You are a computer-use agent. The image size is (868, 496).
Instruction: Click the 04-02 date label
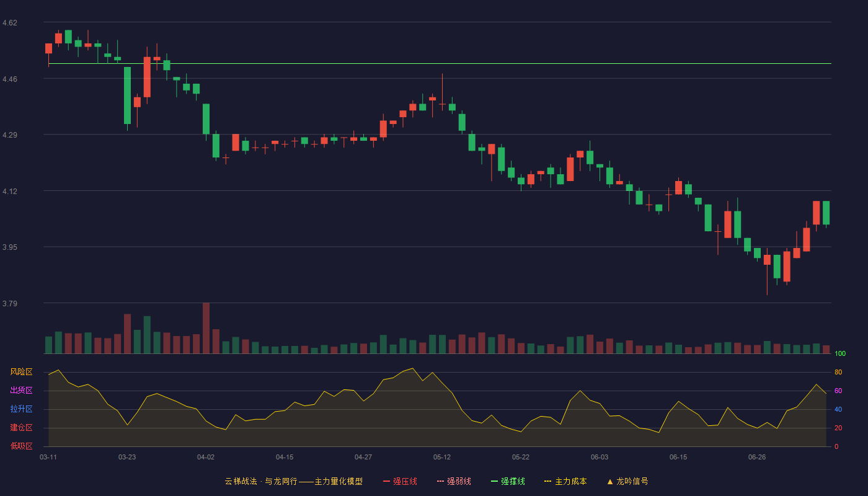[206, 457]
